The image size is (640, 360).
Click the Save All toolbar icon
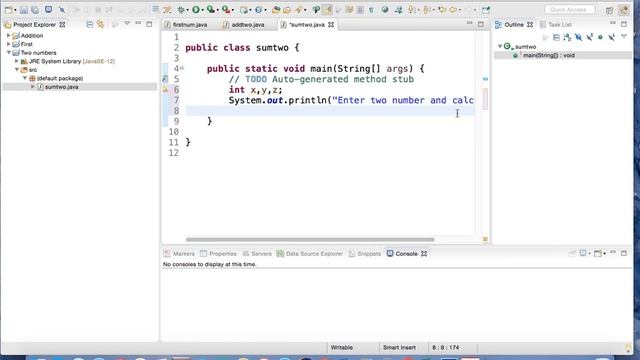(x=35, y=9)
